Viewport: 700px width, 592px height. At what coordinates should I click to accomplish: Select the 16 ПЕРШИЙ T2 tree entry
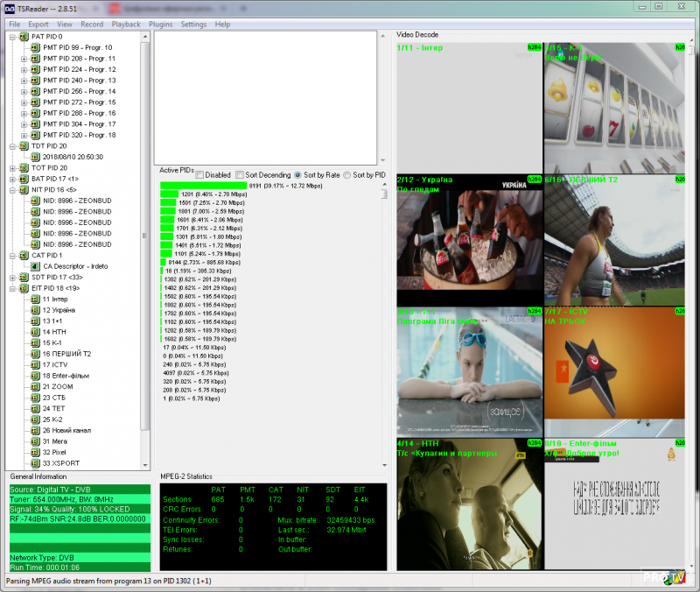[x=66, y=354]
